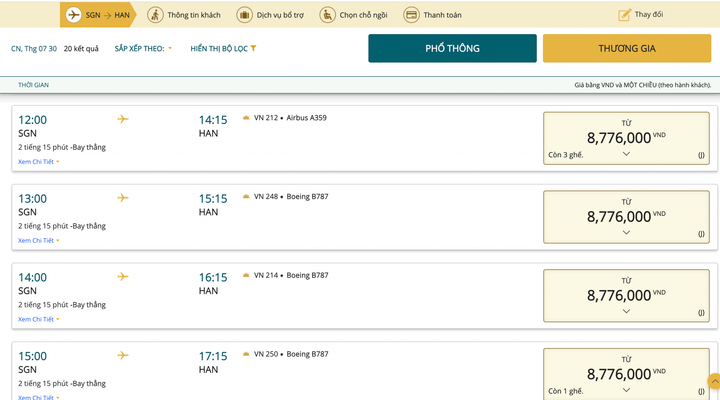Image resolution: width=720 pixels, height=400 pixels.
Task: Click the additional services luggage icon
Action: (244, 15)
